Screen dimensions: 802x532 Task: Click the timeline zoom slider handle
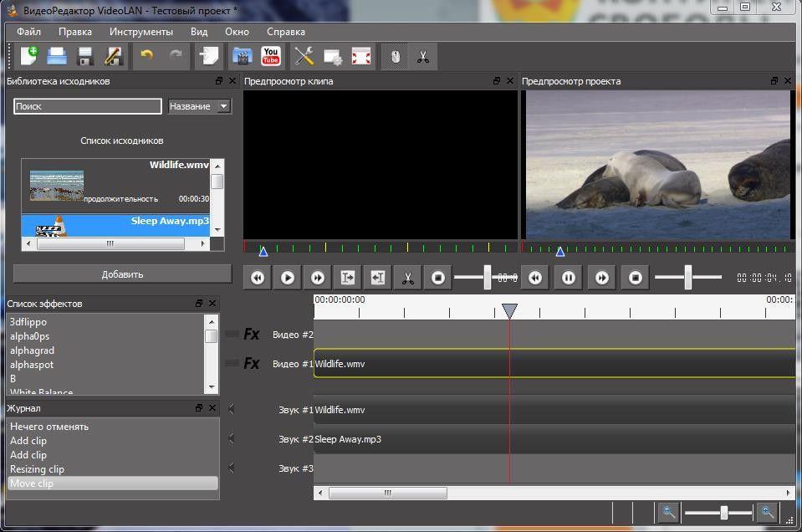coord(723,512)
